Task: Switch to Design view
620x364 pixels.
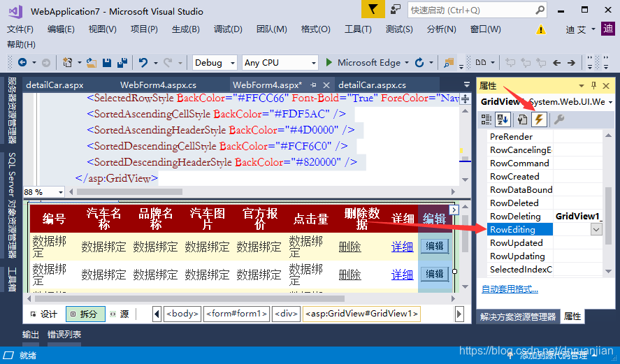Action: click(44, 314)
